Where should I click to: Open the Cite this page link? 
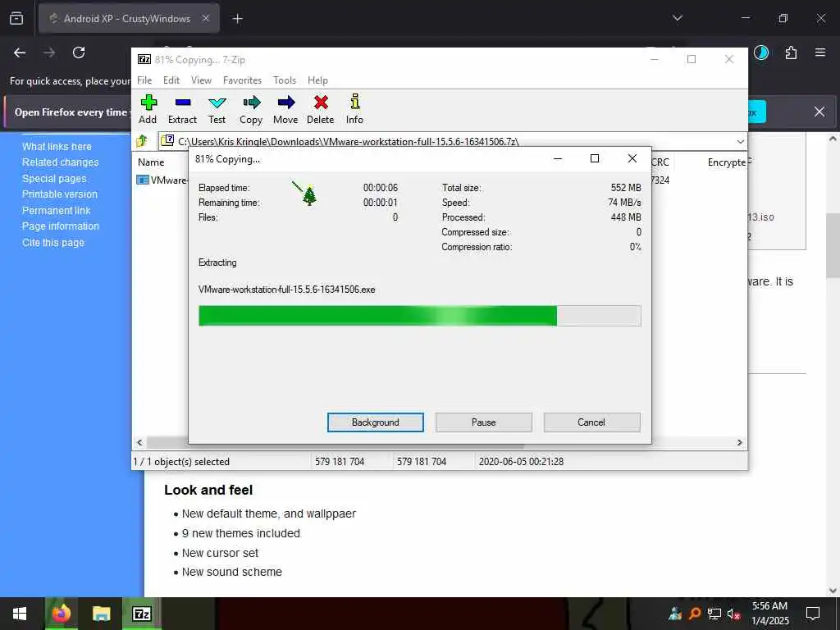53,243
